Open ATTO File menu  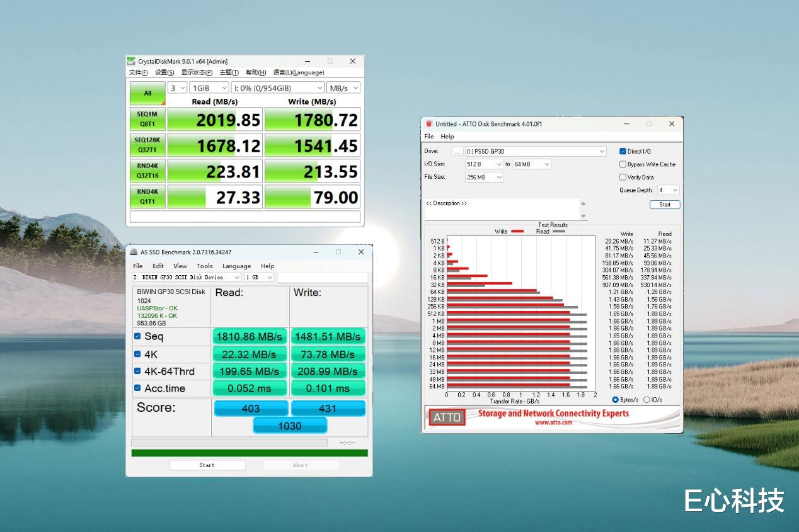[x=429, y=136]
